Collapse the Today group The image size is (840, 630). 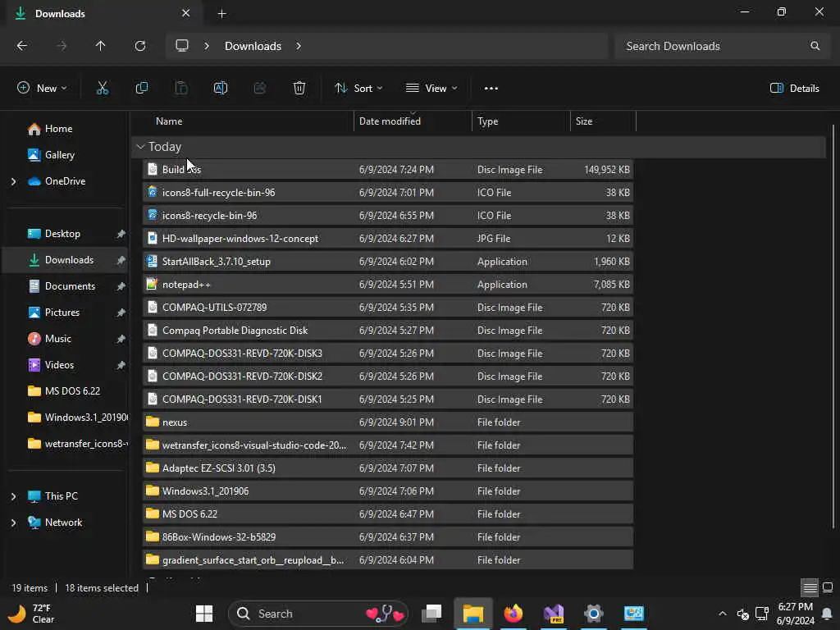click(140, 146)
